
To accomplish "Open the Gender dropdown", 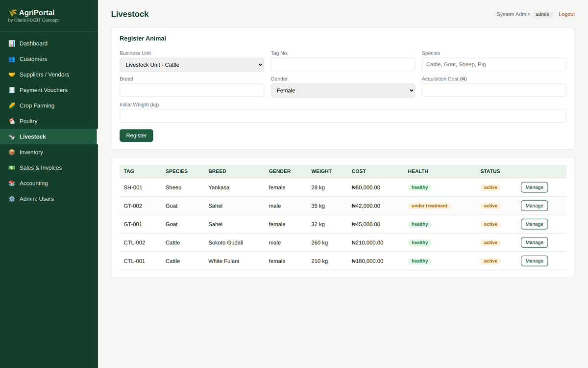I will (x=343, y=90).
